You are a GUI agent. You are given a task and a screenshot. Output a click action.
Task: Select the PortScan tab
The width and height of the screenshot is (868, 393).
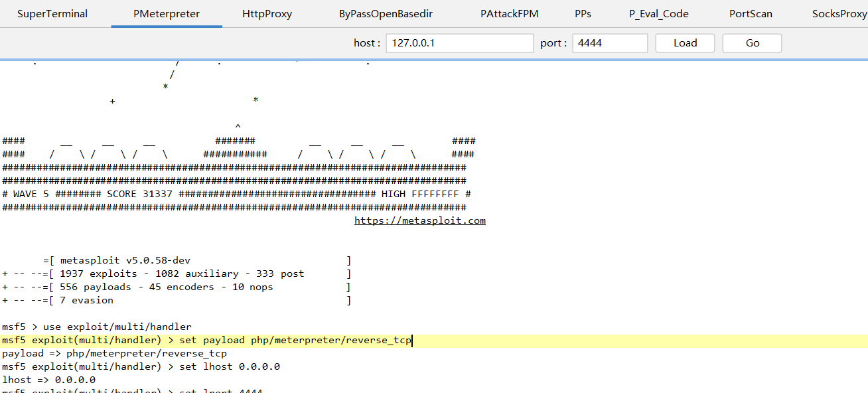(x=751, y=13)
